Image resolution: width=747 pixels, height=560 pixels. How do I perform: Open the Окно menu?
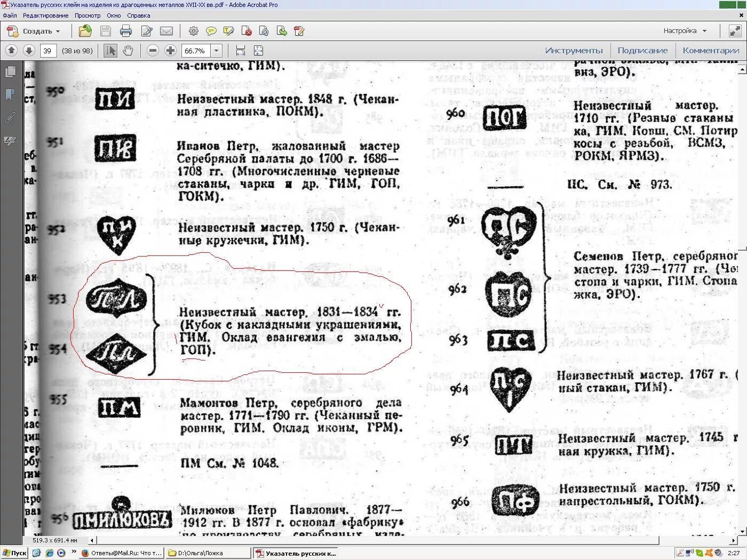pos(114,15)
